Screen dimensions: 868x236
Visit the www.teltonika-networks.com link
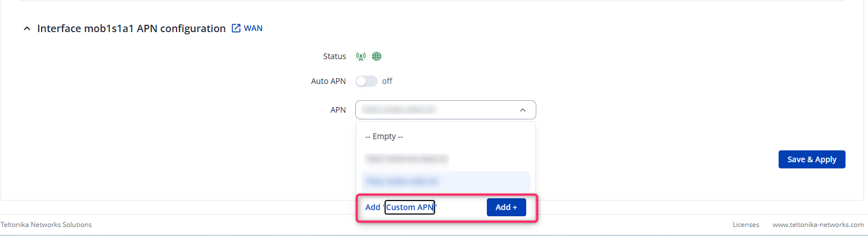(818, 225)
